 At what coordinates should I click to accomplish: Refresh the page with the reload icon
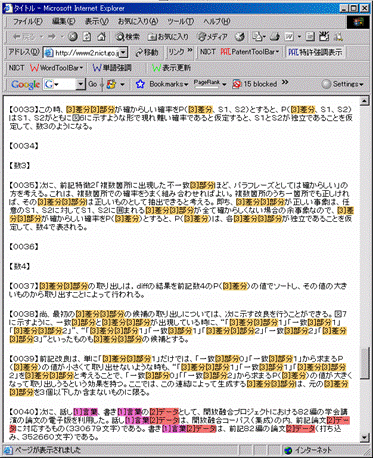pyautogui.click(x=87, y=37)
